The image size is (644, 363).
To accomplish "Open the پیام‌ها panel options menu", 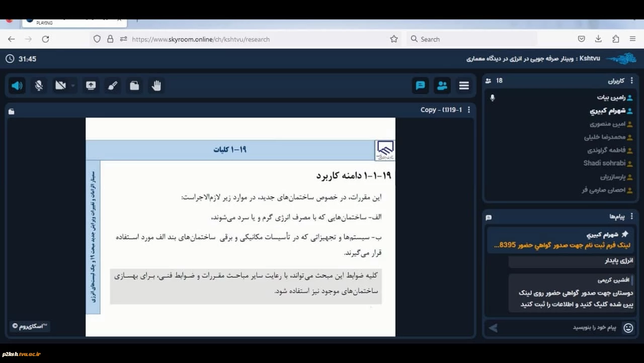I will pyautogui.click(x=631, y=216).
